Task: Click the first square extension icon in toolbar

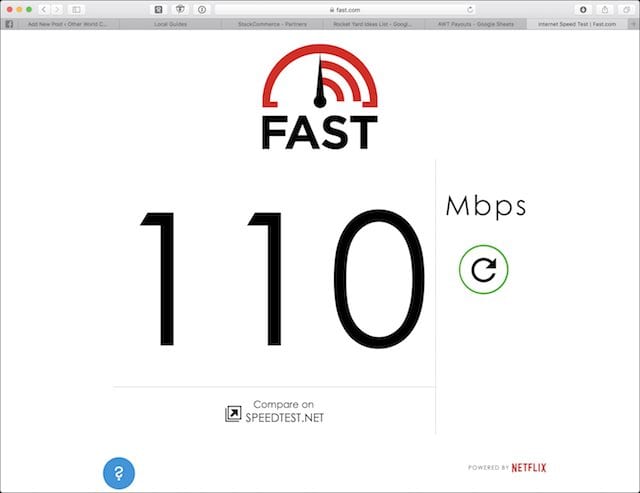Action: point(158,9)
